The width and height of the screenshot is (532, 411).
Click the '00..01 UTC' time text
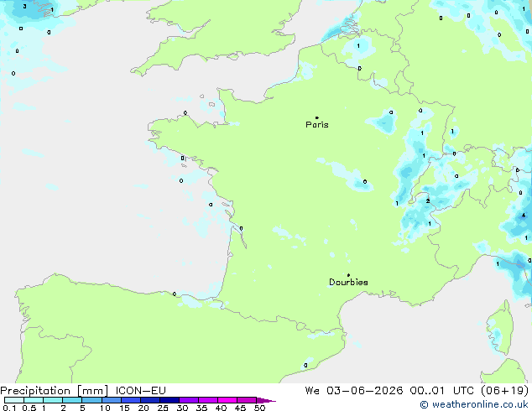click(442, 391)
